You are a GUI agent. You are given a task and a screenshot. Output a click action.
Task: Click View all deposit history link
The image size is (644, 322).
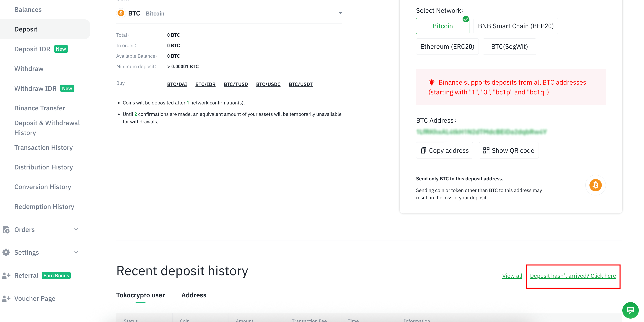tap(512, 276)
